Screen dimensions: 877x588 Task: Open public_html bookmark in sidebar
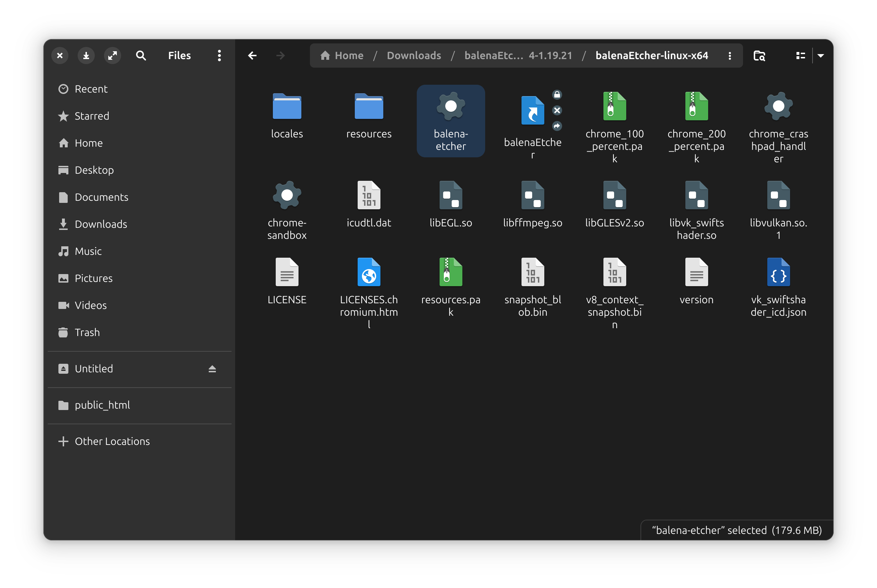(x=140, y=405)
